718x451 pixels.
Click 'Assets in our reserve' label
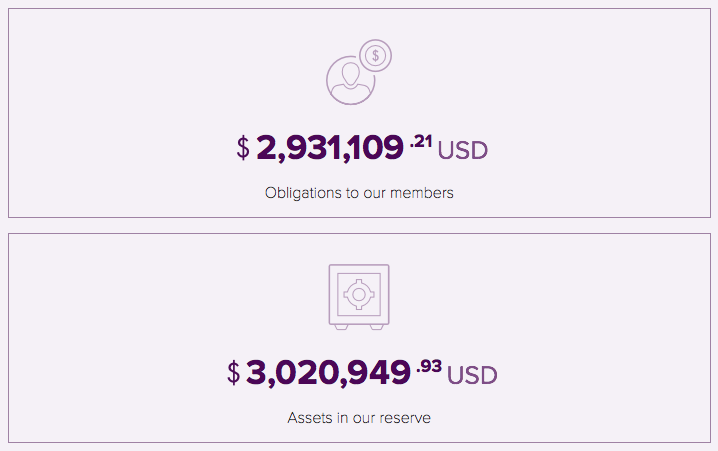click(359, 418)
